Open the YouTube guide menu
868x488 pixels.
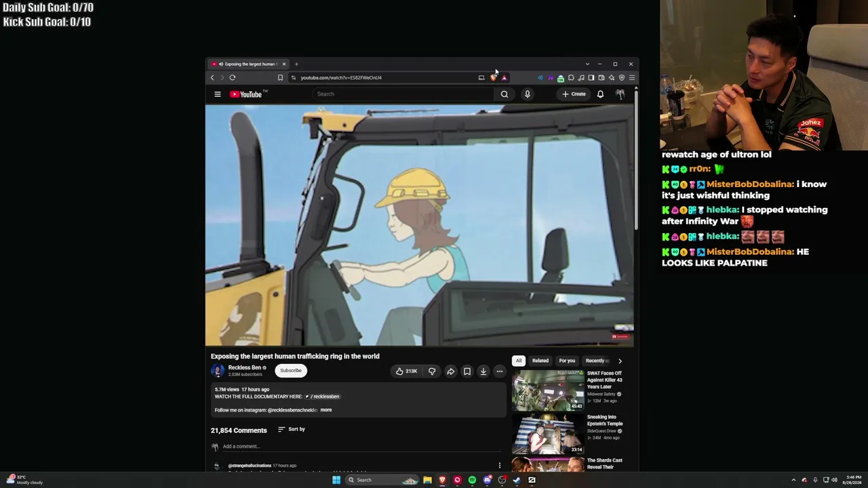(x=218, y=94)
